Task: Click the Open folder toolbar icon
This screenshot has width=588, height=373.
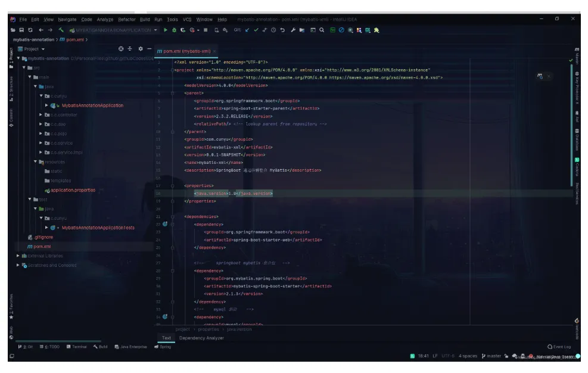Action: tap(13, 30)
